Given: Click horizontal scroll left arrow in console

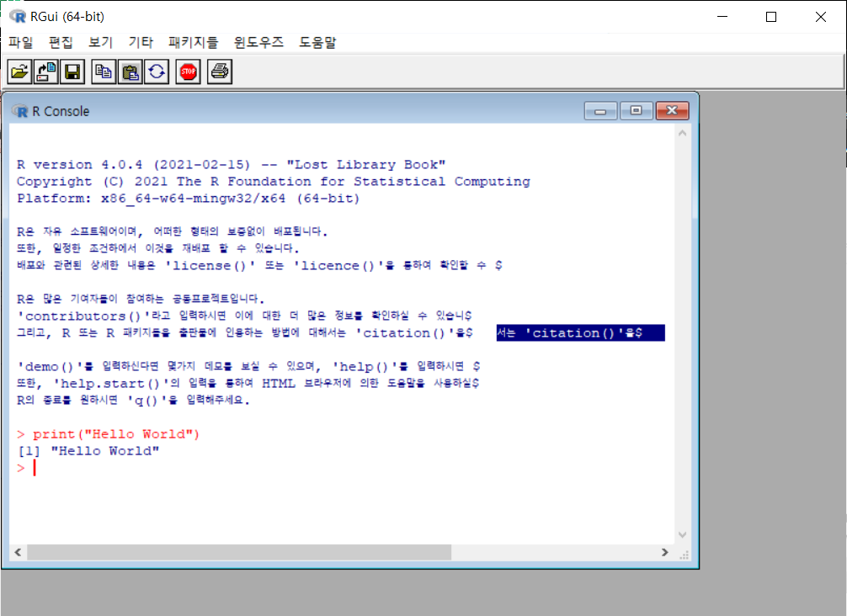Looking at the screenshot, I should pos(18,552).
